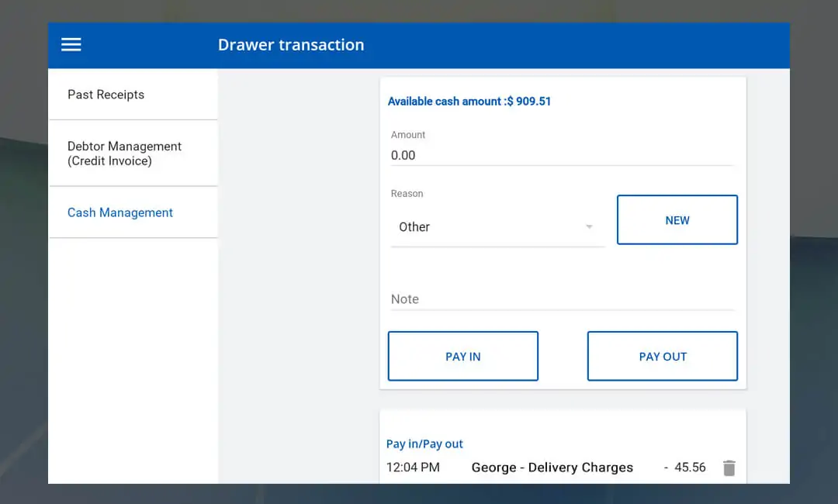Click the Drawer transaction header title
The width and height of the screenshot is (838, 504).
291,45
